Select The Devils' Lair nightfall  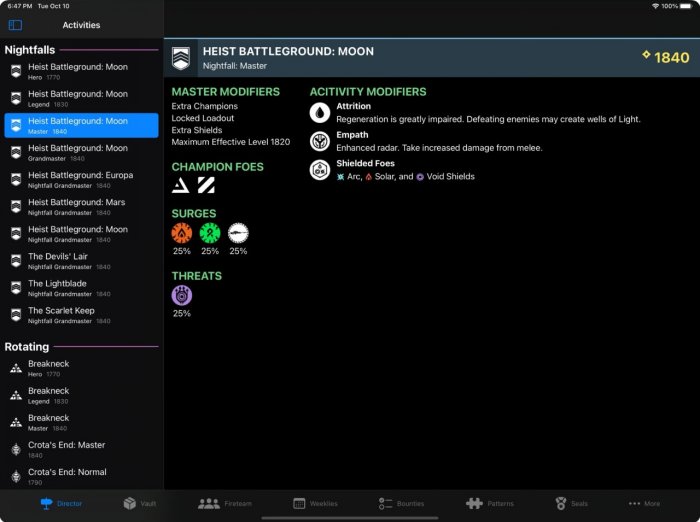[80, 260]
